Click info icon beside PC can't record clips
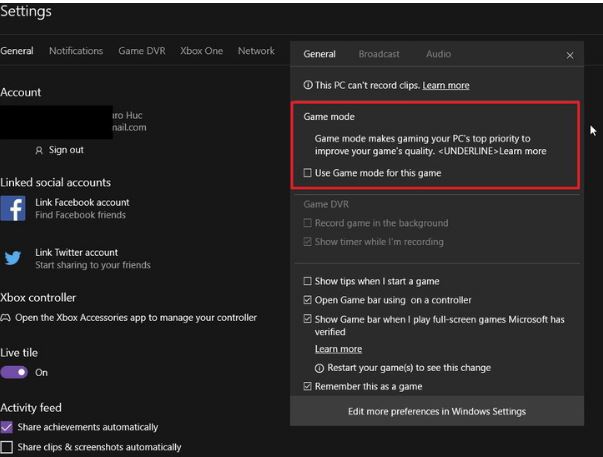Screen dimensions: 603x457 (308, 86)
